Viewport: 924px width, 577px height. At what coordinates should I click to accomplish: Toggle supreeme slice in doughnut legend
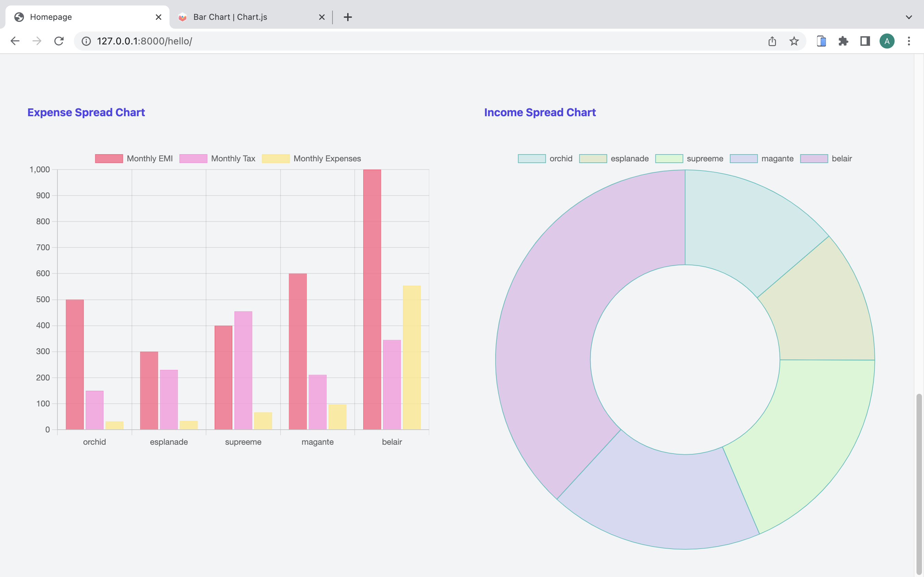[x=689, y=158]
